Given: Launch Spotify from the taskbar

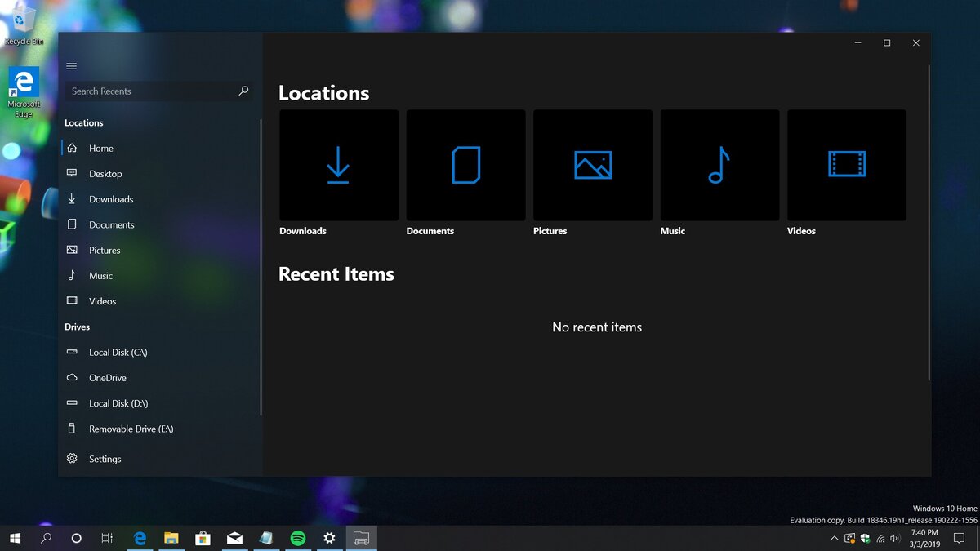Looking at the screenshot, I should pyautogui.click(x=297, y=538).
